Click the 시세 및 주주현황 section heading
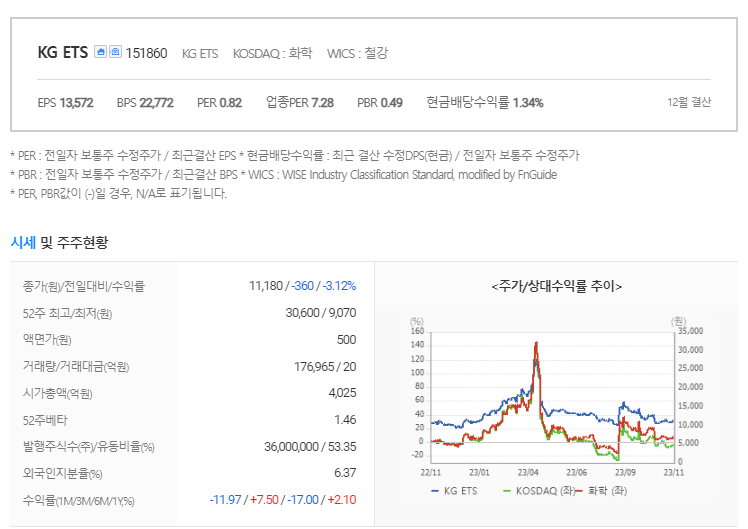This screenshot has width=748, height=529. [59, 242]
